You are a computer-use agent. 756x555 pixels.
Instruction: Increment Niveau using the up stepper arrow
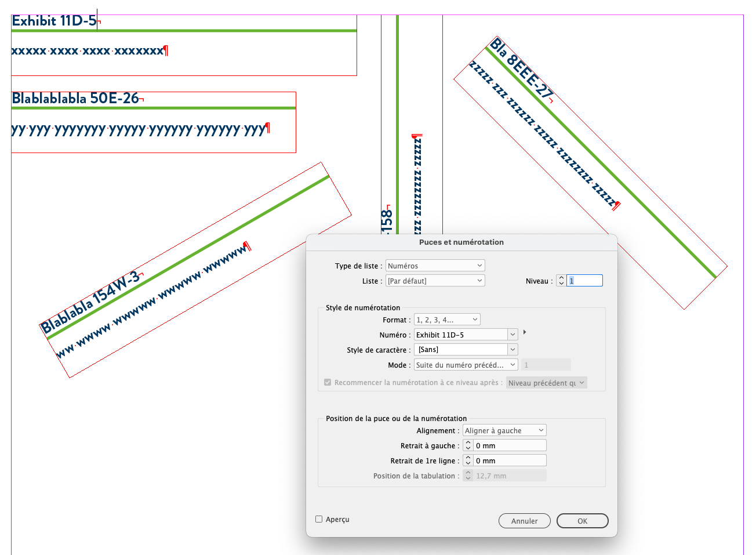click(x=561, y=277)
